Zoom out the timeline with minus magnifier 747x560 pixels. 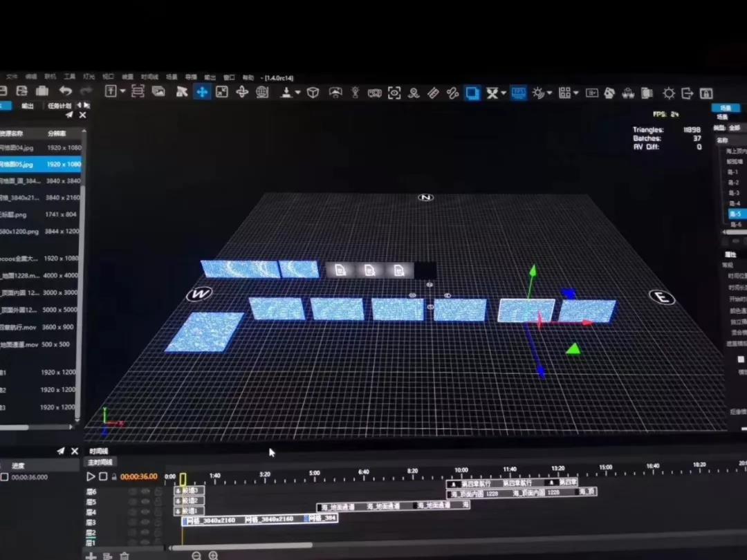196,556
